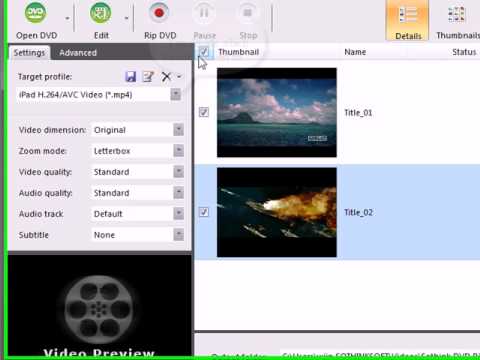Open the Advanced tab

pyautogui.click(x=78, y=53)
